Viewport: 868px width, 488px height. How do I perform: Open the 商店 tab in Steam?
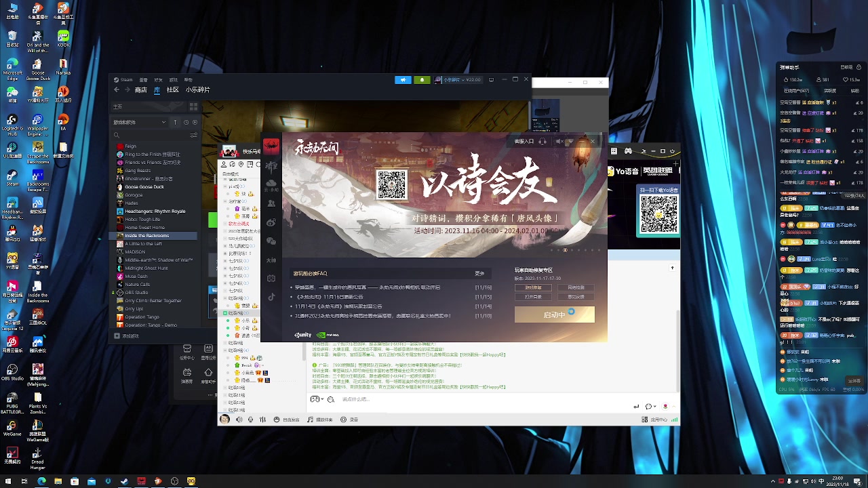[140, 89]
